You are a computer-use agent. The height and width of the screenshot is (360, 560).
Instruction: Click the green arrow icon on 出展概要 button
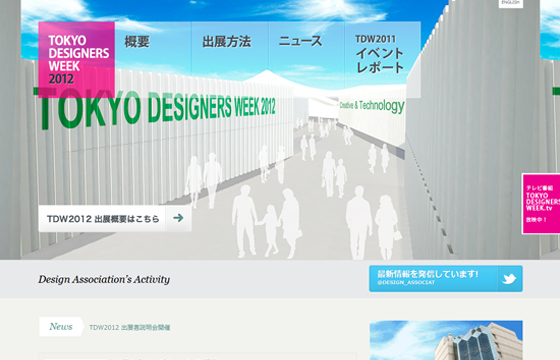point(178,218)
